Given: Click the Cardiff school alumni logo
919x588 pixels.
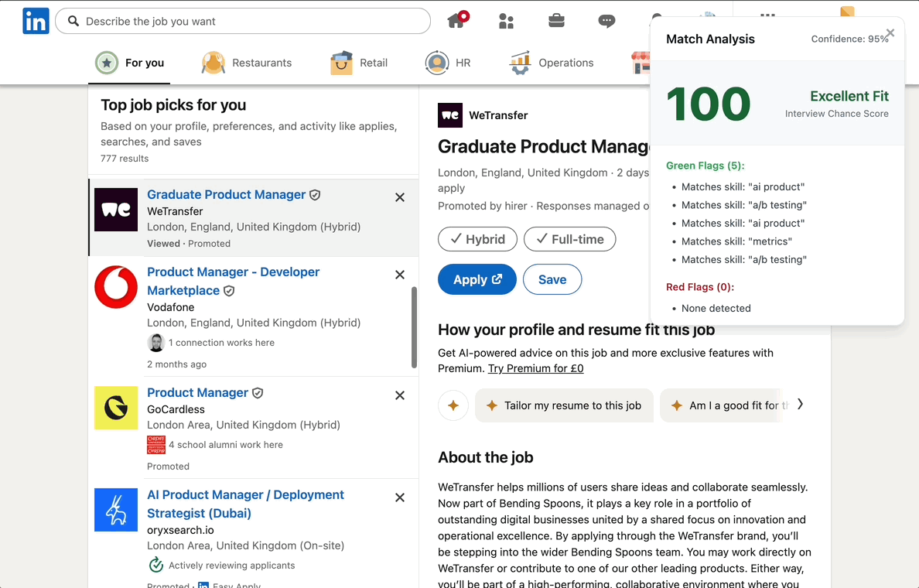Looking at the screenshot, I should 156,445.
